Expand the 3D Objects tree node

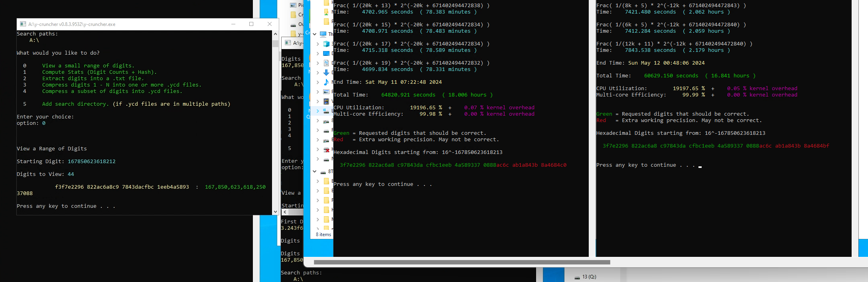318,44
